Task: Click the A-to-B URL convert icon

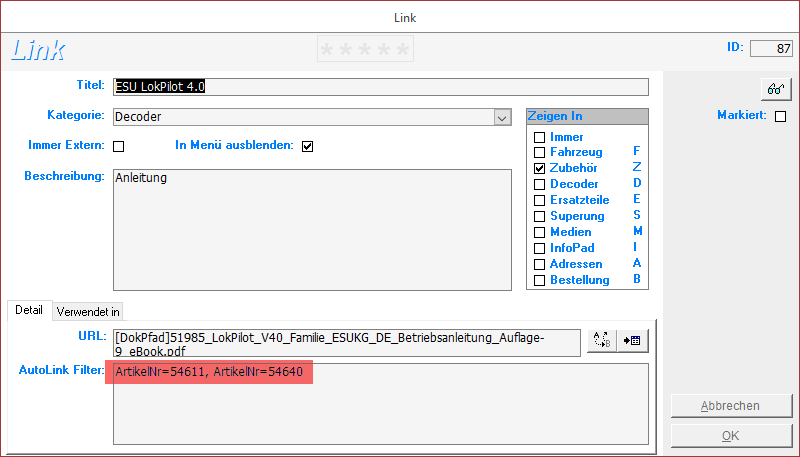Action: pyautogui.click(x=602, y=340)
